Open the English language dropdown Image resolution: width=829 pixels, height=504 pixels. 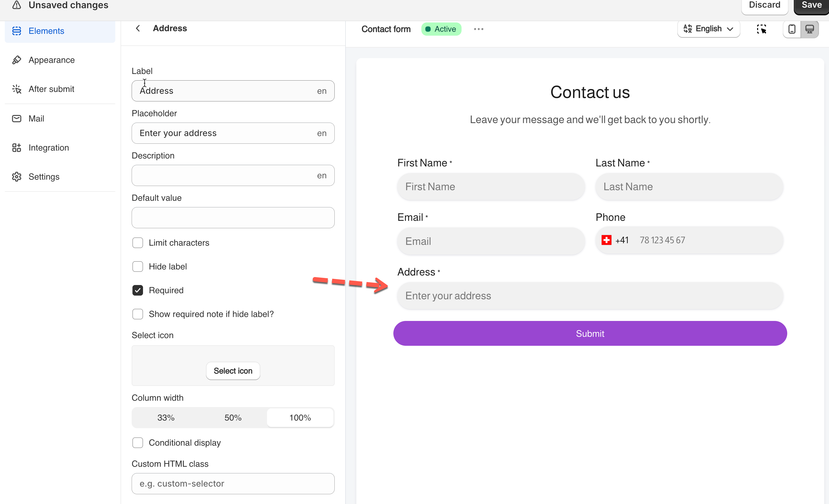click(x=708, y=29)
